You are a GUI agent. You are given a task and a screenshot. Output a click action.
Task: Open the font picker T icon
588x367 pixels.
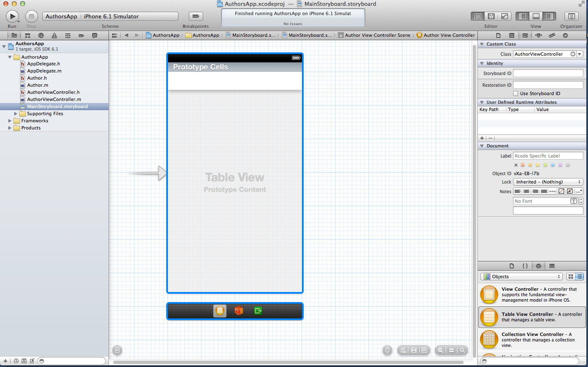[x=574, y=201]
